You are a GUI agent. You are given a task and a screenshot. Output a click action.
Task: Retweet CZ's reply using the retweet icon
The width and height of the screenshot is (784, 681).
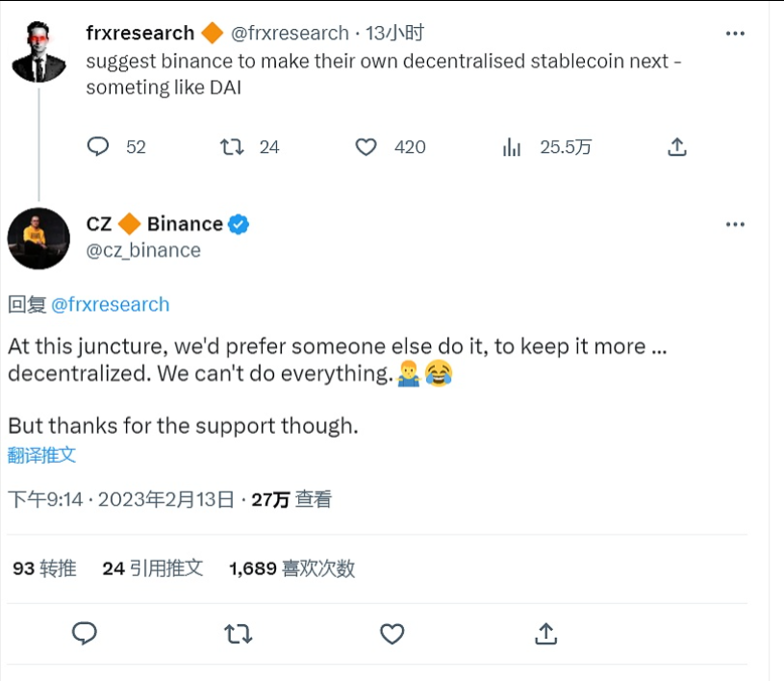(239, 634)
